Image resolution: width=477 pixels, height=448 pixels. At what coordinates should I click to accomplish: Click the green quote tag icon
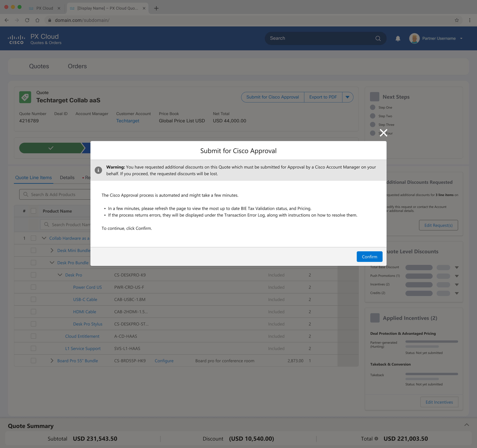[25, 97]
